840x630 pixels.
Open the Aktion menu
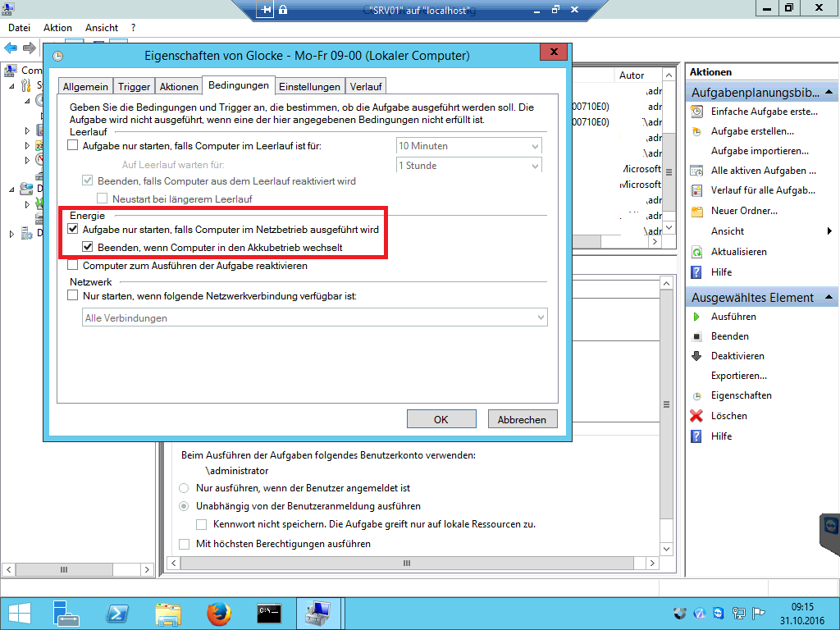[57, 28]
